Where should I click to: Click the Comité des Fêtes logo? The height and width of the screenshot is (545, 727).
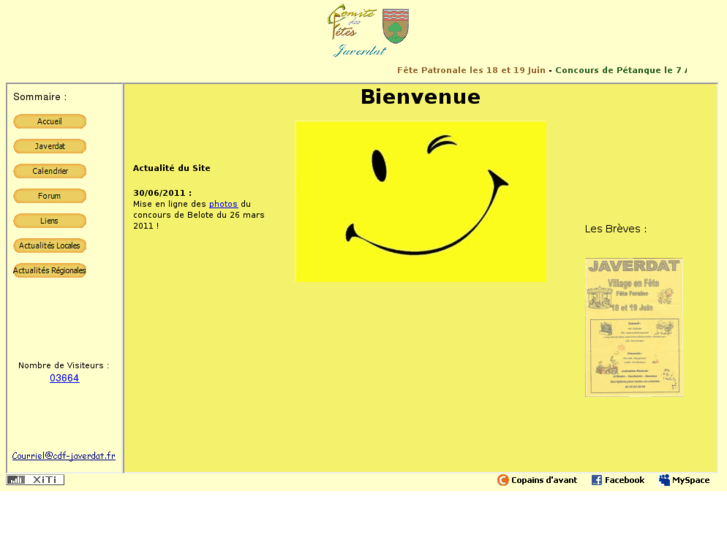coord(352,23)
